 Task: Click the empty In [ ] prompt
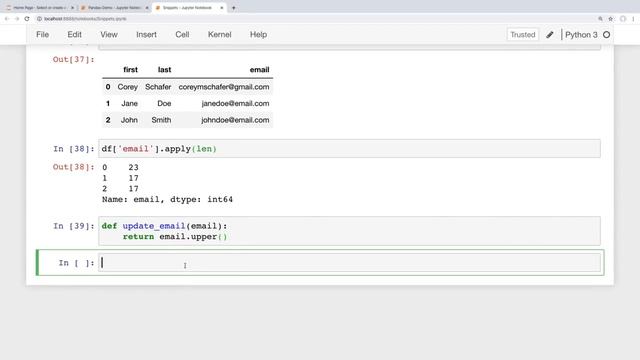coord(77,263)
